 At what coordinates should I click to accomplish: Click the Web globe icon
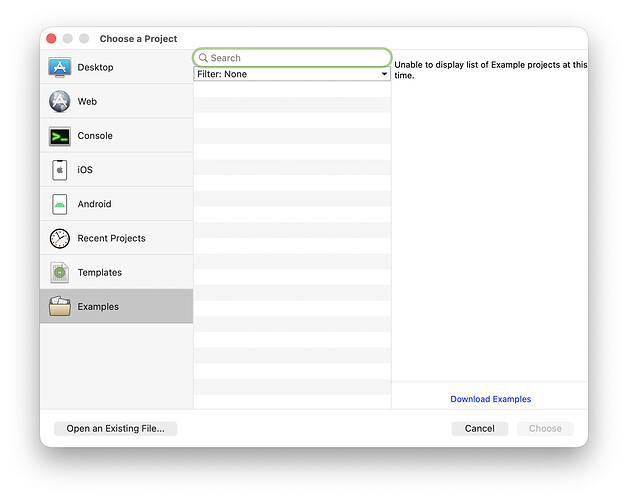click(x=60, y=102)
